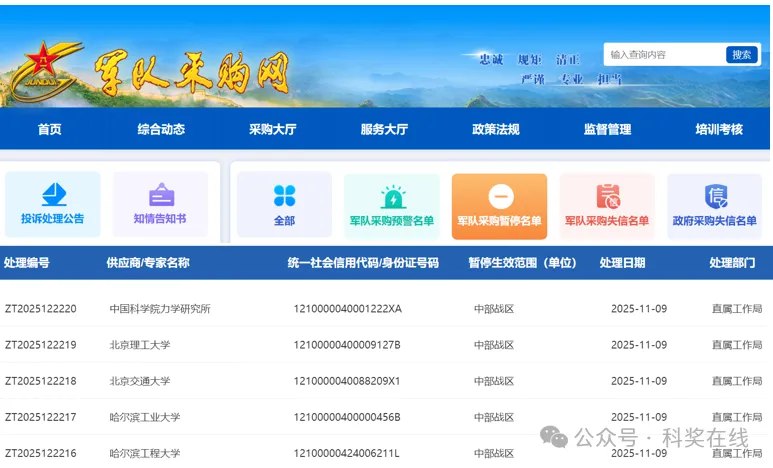Viewport: 773px width, 468px height.
Task: Click the date 2025-11-09 in row ZT2025122218
Action: coord(639,381)
